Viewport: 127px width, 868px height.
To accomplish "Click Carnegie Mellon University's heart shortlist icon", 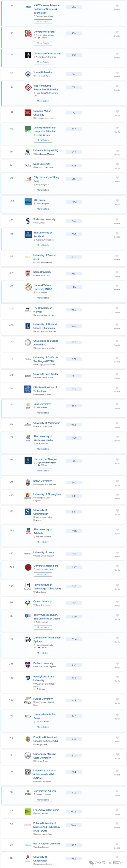I will point(117,112).
